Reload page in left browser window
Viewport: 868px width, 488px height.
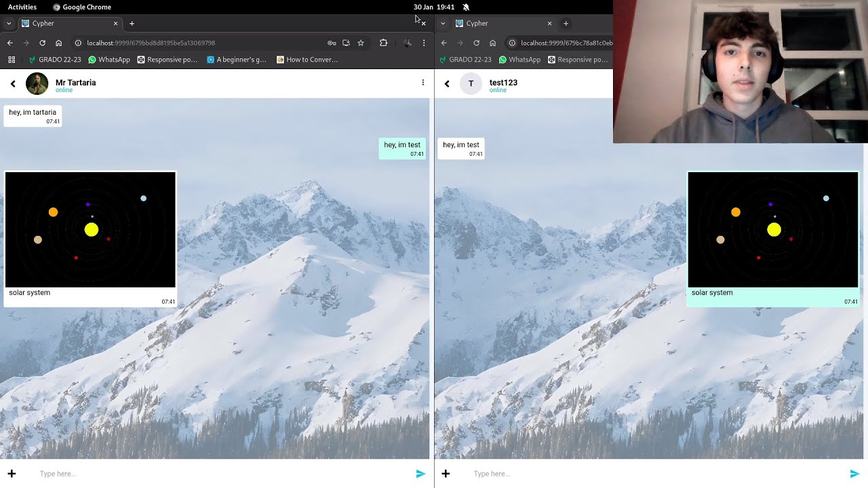(42, 43)
